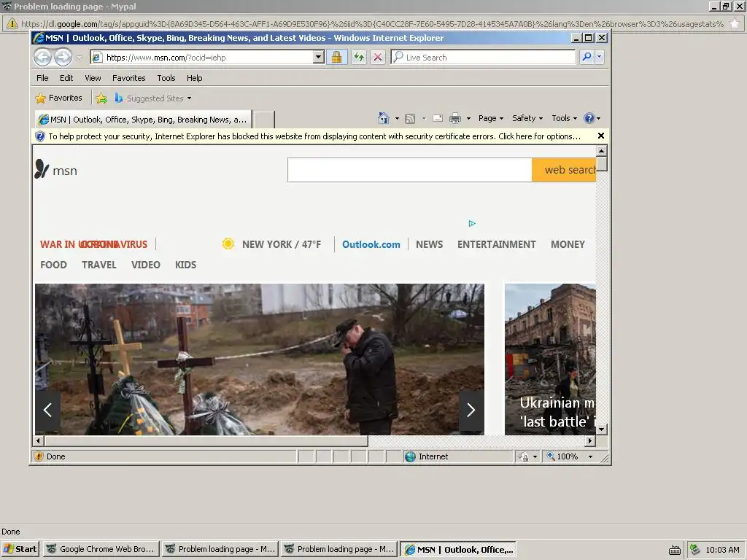This screenshot has height=560, width=747.
Task: Open the ENTERTAINMENT section link
Action: click(x=496, y=244)
